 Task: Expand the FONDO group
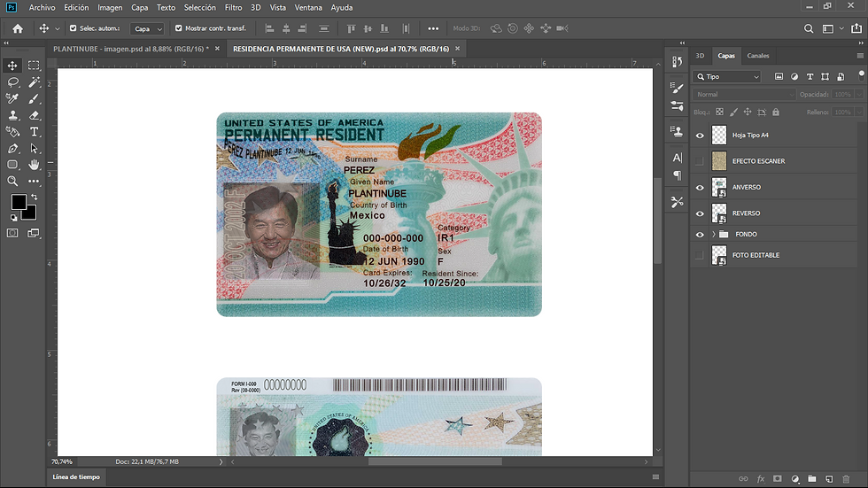click(x=714, y=234)
